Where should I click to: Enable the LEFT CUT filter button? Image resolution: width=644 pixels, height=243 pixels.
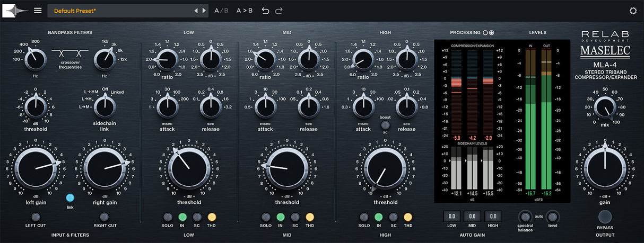tap(36, 217)
